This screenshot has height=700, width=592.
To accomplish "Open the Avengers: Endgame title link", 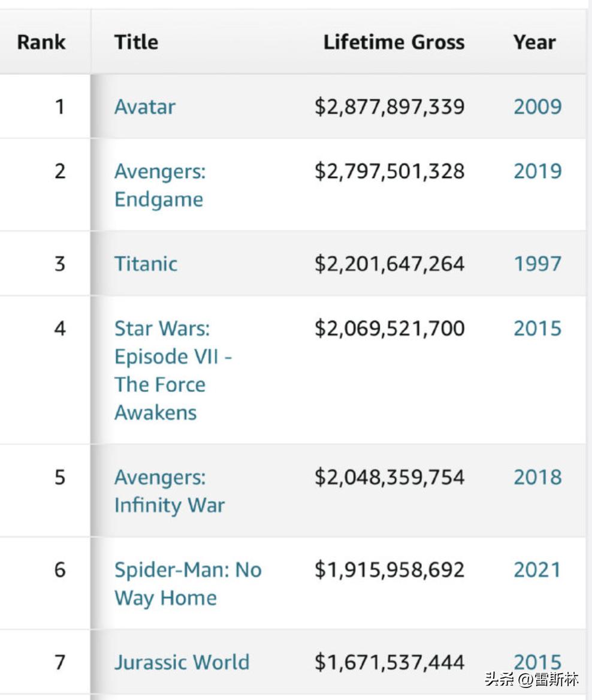I will point(159,185).
